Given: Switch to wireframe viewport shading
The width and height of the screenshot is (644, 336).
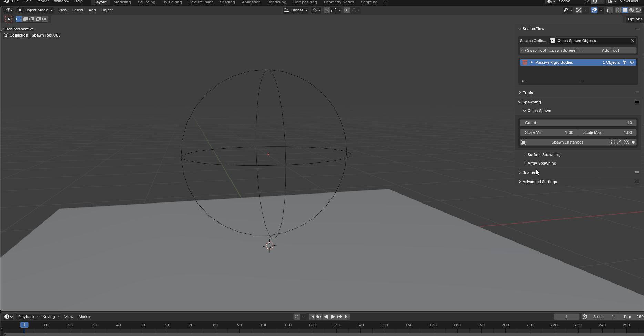Looking at the screenshot, I should point(619,10).
